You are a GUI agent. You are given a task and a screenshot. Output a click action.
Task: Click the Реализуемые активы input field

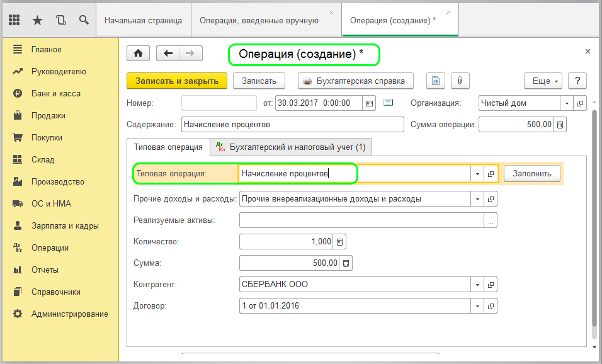361,221
